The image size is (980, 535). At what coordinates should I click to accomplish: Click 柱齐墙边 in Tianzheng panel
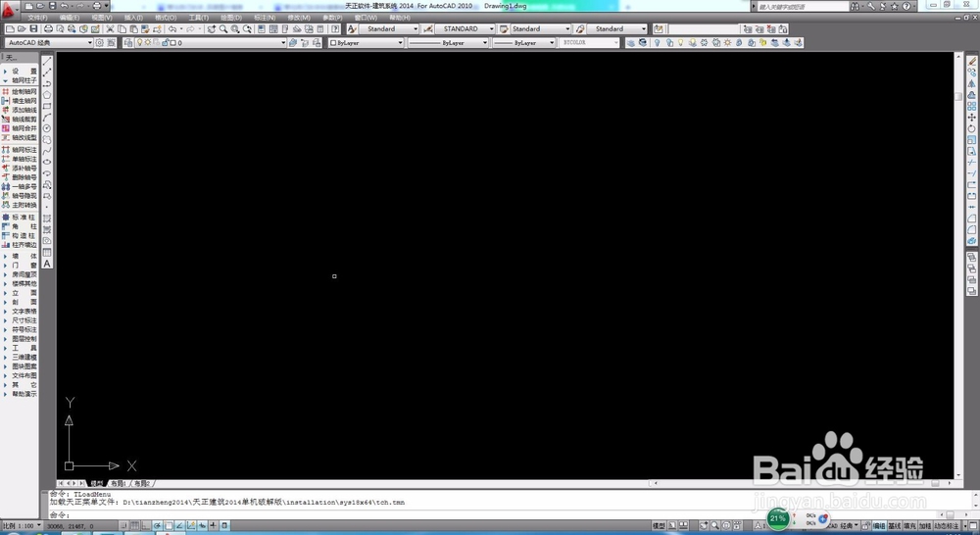pyautogui.click(x=20, y=245)
